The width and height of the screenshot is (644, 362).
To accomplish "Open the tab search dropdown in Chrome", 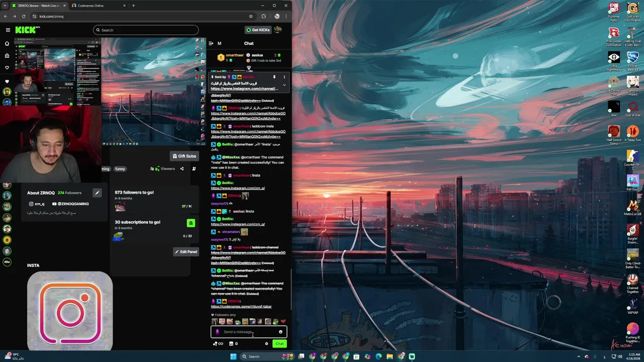I will [5, 6].
